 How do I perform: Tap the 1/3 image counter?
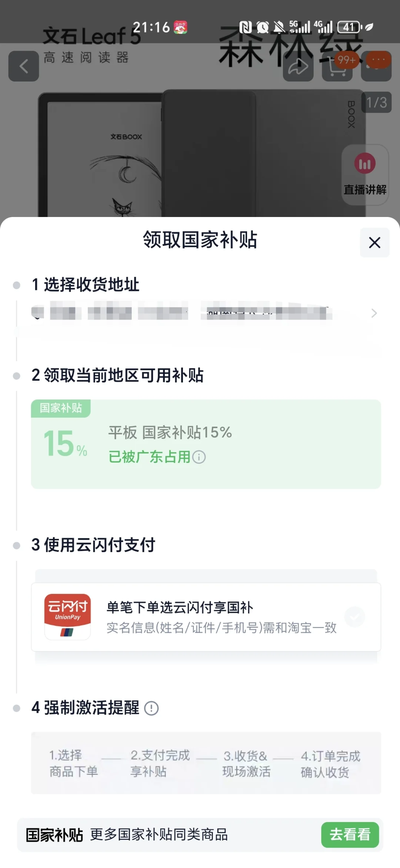click(376, 102)
